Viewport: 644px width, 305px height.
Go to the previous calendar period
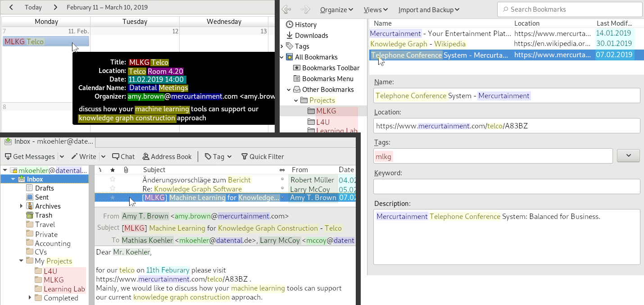pyautogui.click(x=11, y=7)
